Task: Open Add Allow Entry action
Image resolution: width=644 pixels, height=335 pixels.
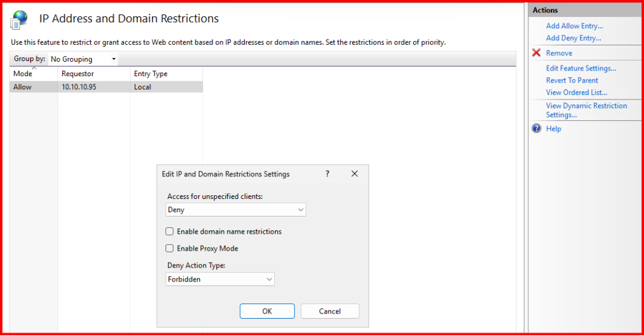Action: pyautogui.click(x=574, y=26)
